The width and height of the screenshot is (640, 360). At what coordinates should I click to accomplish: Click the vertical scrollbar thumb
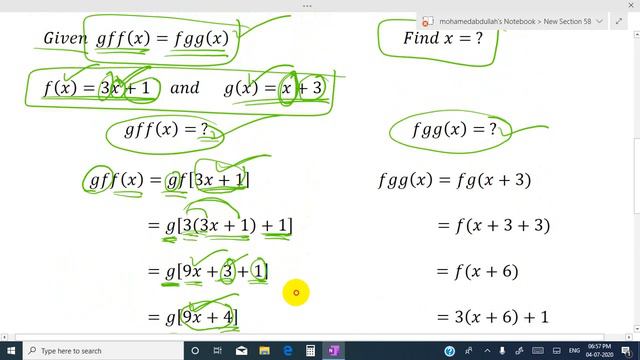tap(636, 176)
